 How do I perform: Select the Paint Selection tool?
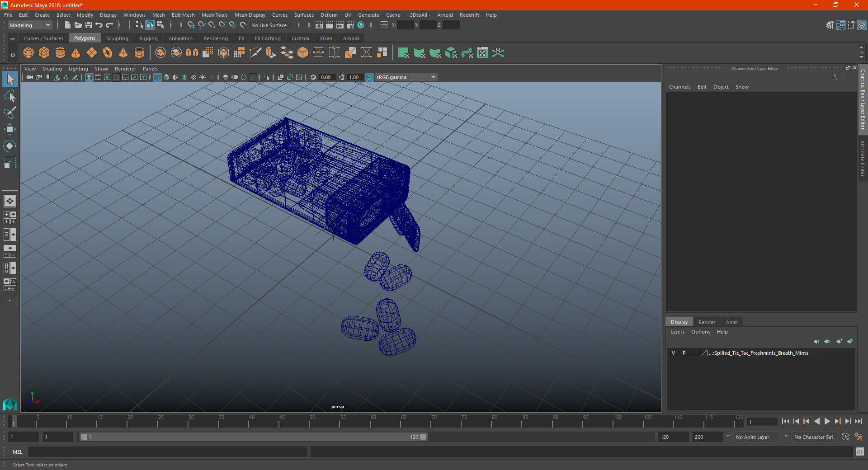point(10,113)
